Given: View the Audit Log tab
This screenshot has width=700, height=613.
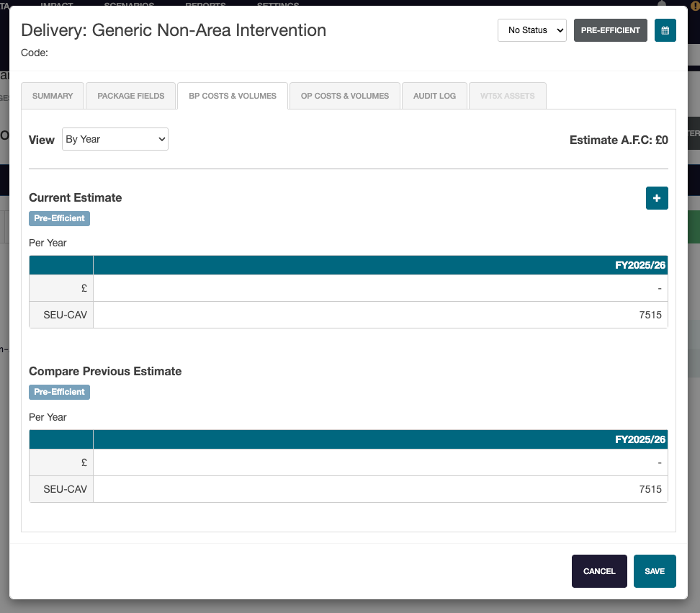Looking at the screenshot, I should tap(434, 96).
